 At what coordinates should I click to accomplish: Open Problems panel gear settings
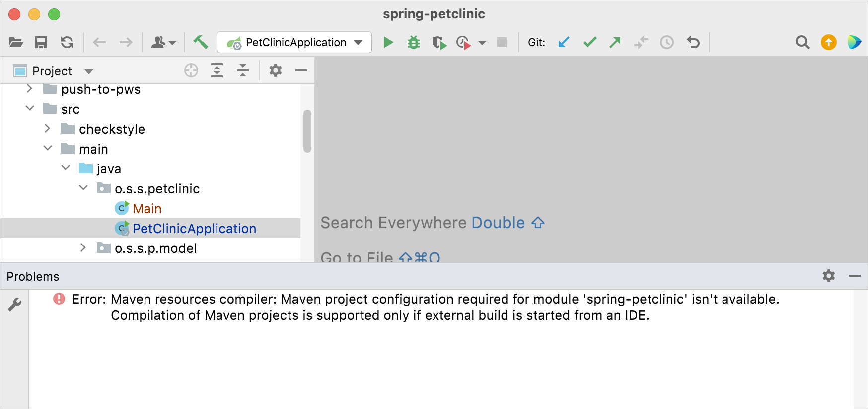(828, 276)
